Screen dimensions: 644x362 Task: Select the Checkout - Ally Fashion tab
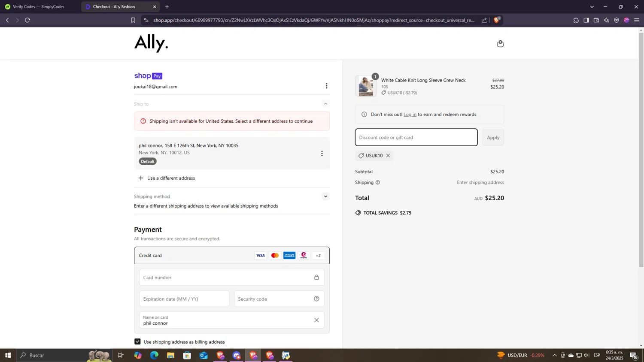tap(114, 6)
